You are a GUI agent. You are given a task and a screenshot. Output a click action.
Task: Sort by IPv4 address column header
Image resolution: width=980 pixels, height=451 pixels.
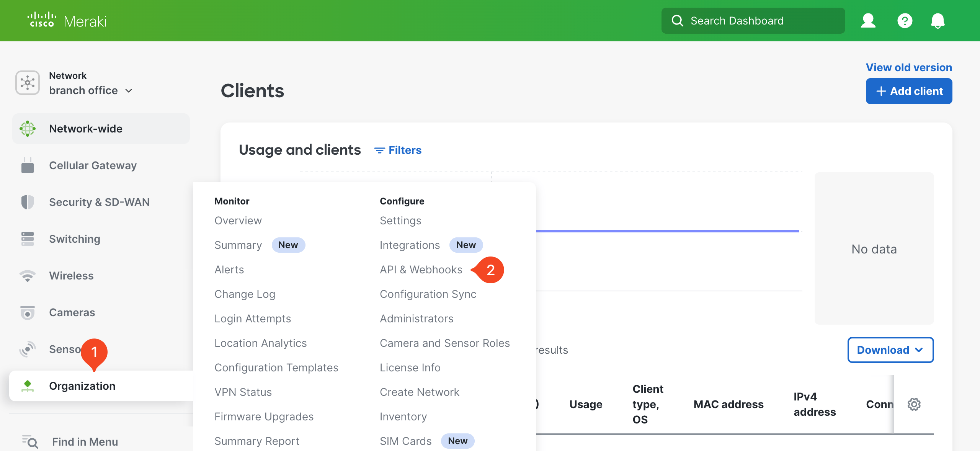(815, 404)
